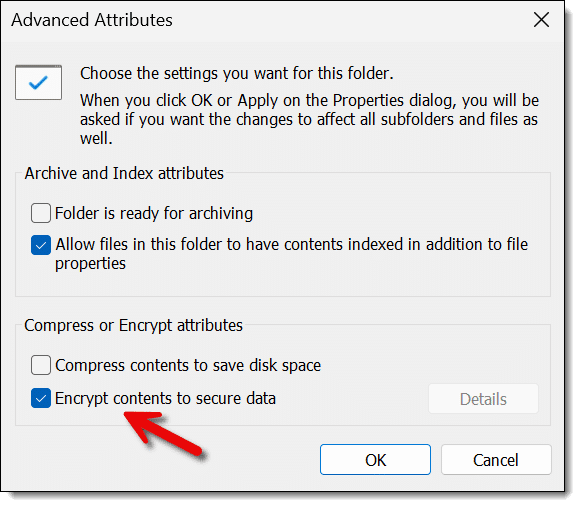Viewport: 580px width, 507px height.
Task: Close the Advanced Attributes dialog with X
Action: [541, 20]
